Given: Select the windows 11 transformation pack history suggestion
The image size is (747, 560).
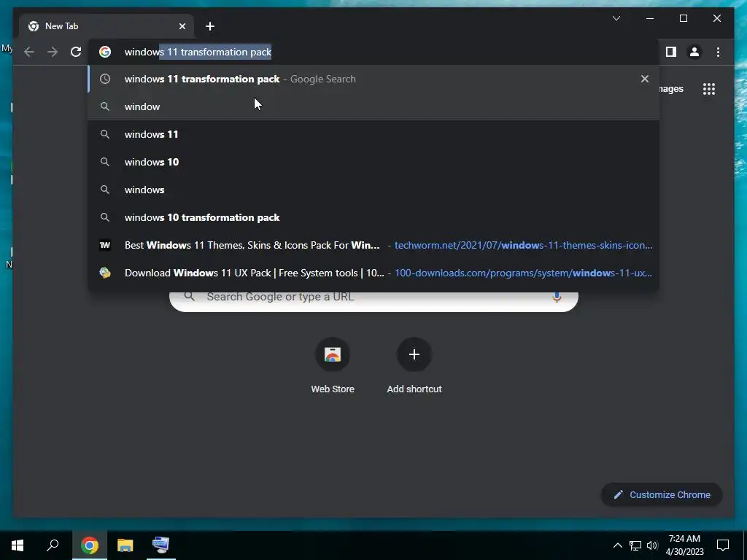Looking at the screenshot, I should tap(373, 79).
